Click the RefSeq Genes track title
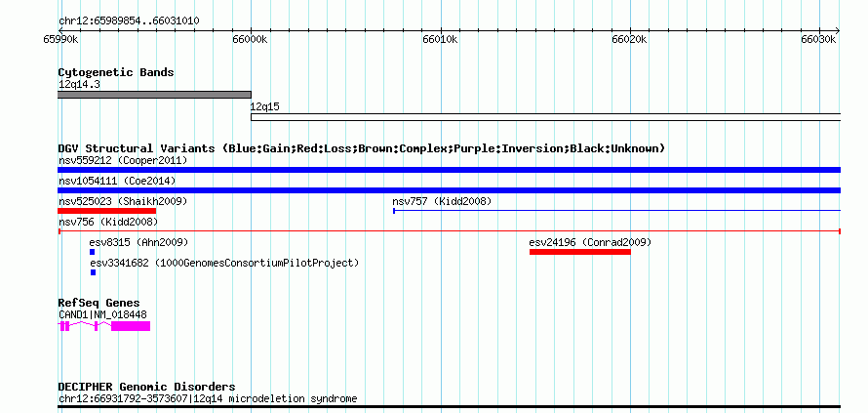Screen dimensions: 868x413 (x=99, y=303)
